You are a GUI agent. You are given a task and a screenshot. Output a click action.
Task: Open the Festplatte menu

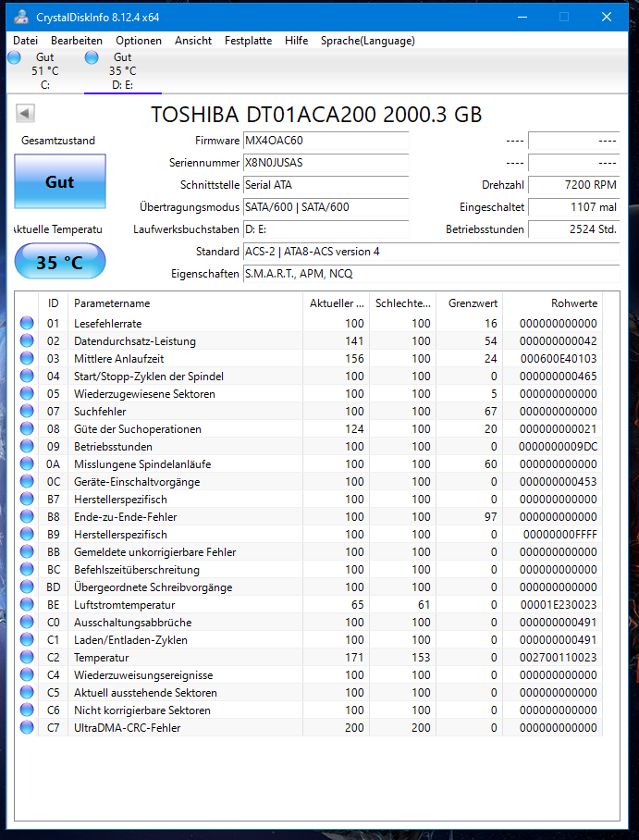(248, 41)
